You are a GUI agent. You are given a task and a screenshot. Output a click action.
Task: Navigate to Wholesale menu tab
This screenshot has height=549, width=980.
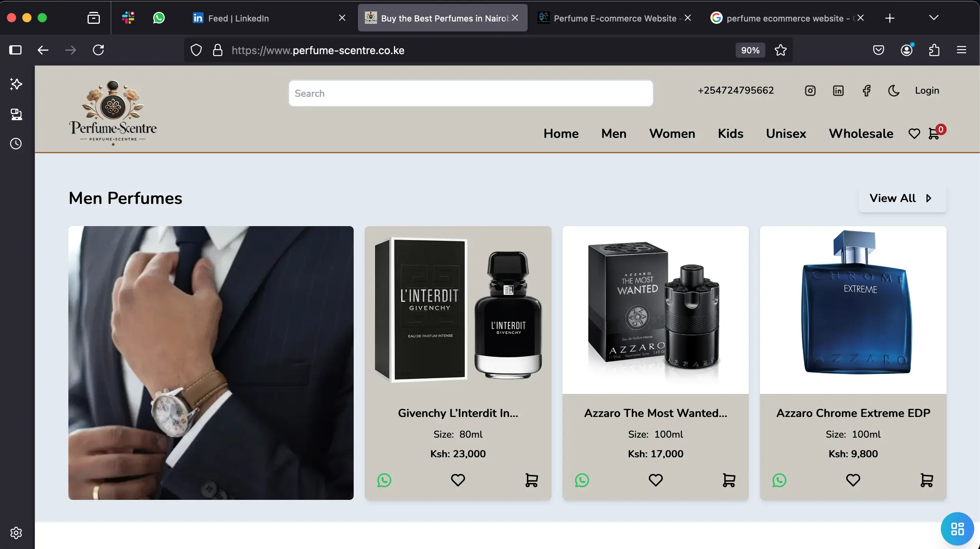point(861,133)
